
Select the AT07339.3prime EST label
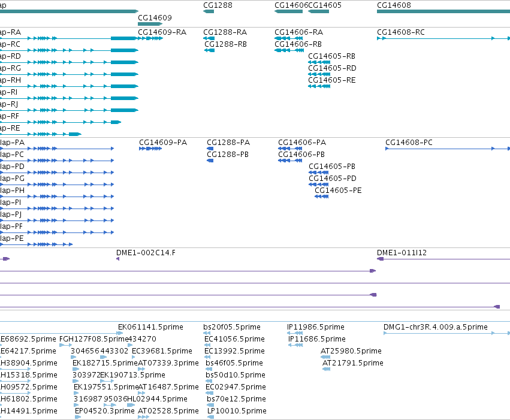168,363
